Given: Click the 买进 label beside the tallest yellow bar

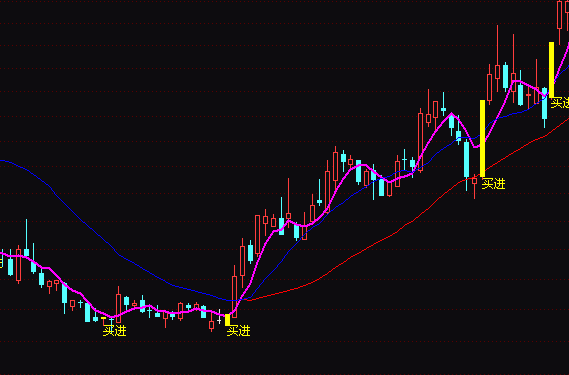Looking at the screenshot, I should coord(493,184).
